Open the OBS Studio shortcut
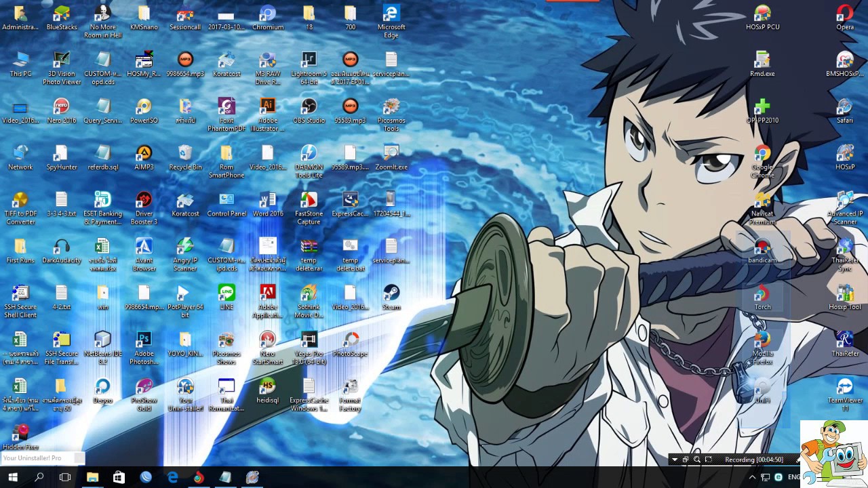This screenshot has width=868, height=488. coord(309,112)
